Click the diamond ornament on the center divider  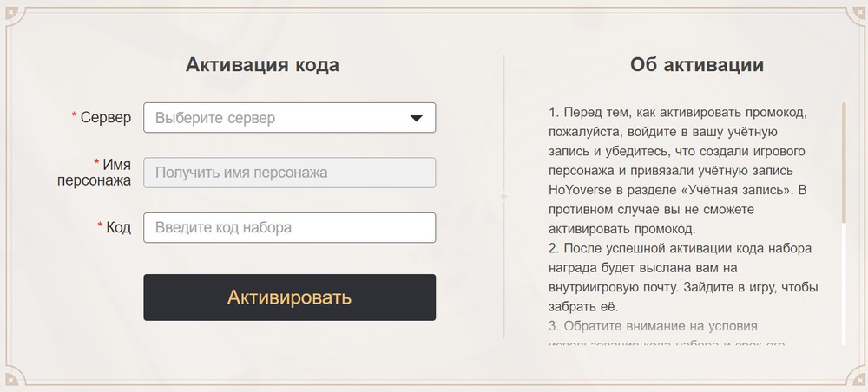click(x=504, y=197)
